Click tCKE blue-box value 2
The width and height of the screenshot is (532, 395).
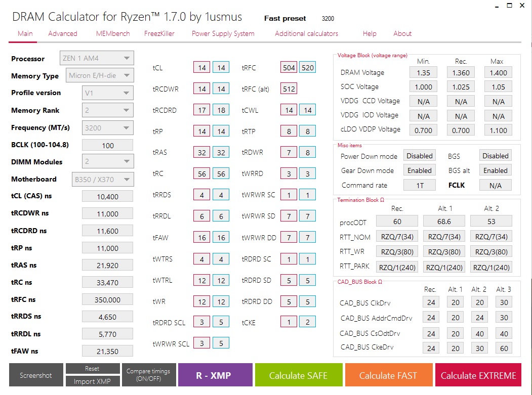click(308, 322)
